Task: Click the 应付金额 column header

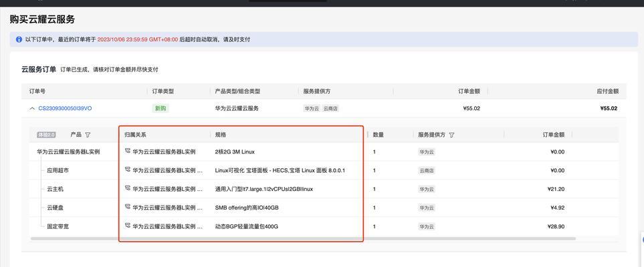Action: [608, 91]
